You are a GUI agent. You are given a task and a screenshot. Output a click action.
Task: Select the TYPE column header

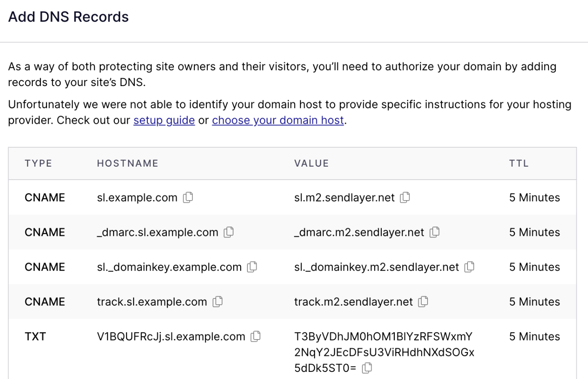(x=38, y=163)
